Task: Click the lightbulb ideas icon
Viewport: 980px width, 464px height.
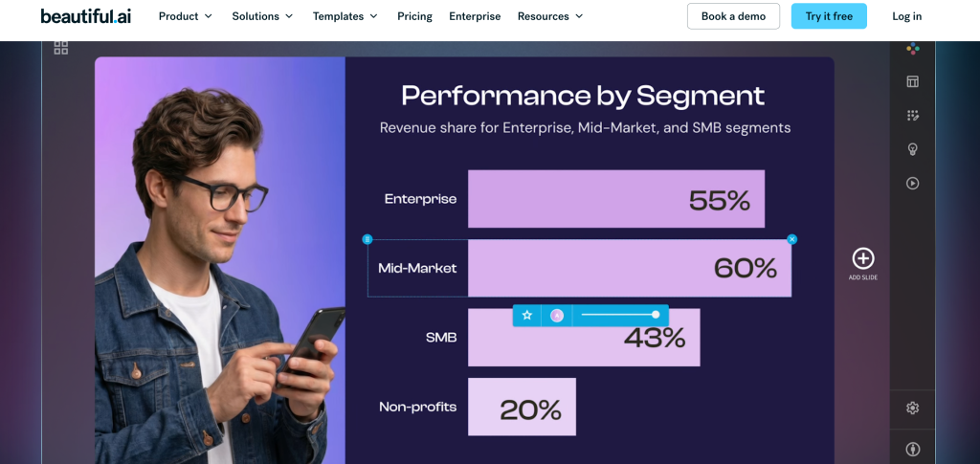Action: (x=912, y=149)
